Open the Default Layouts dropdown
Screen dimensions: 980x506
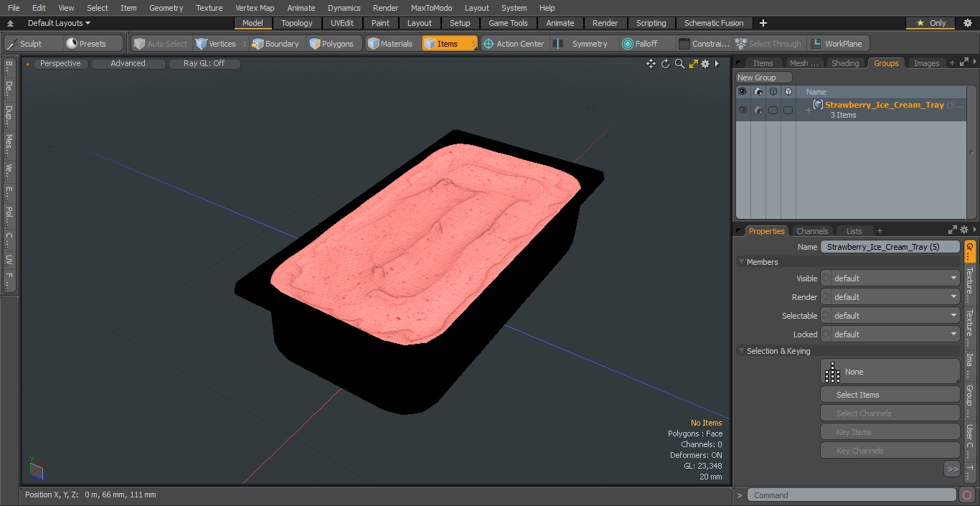(59, 23)
